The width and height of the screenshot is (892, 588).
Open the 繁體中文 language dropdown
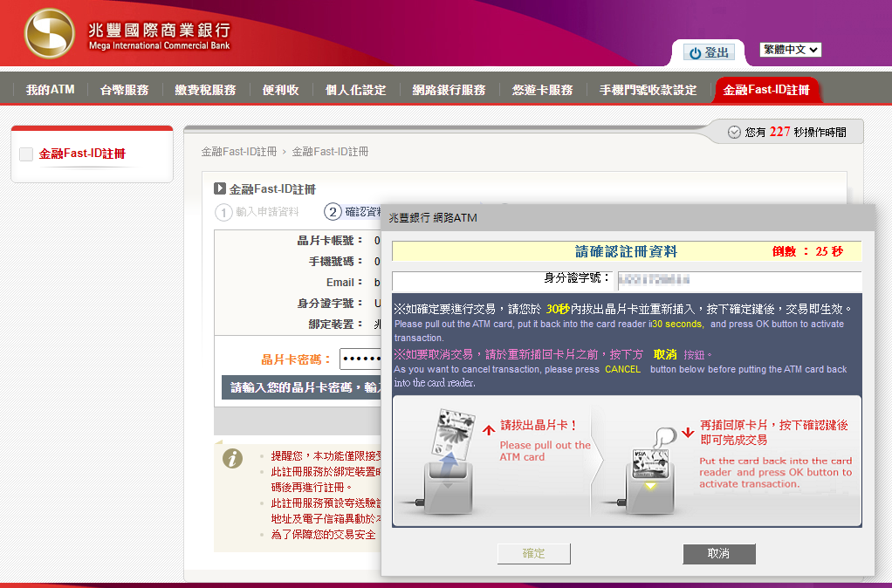(790, 50)
